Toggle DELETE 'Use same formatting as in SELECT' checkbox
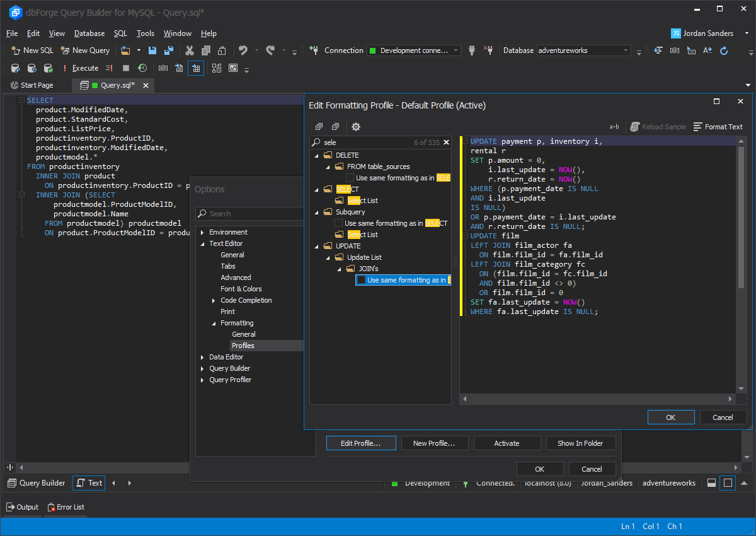 coord(350,178)
